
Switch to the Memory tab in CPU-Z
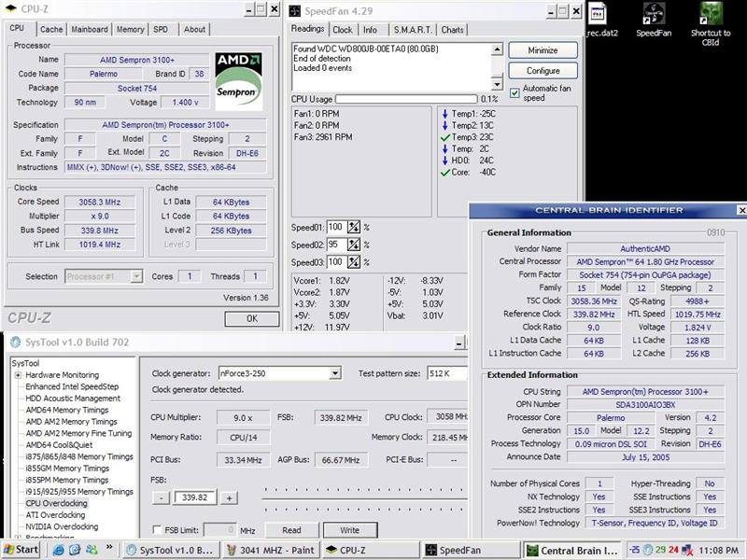point(130,30)
